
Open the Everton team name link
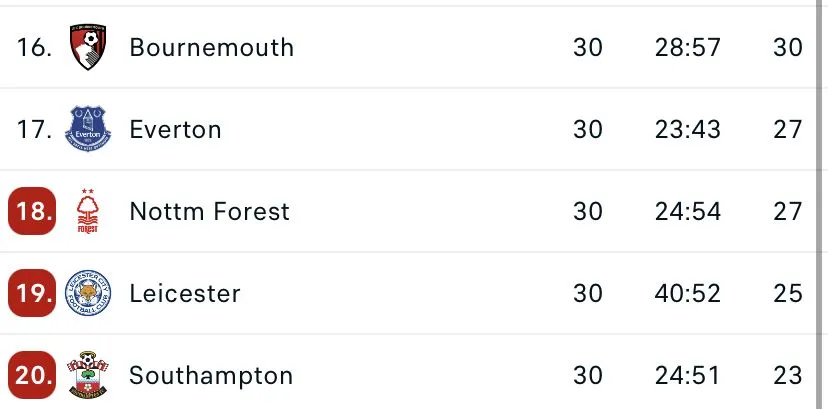pos(175,129)
